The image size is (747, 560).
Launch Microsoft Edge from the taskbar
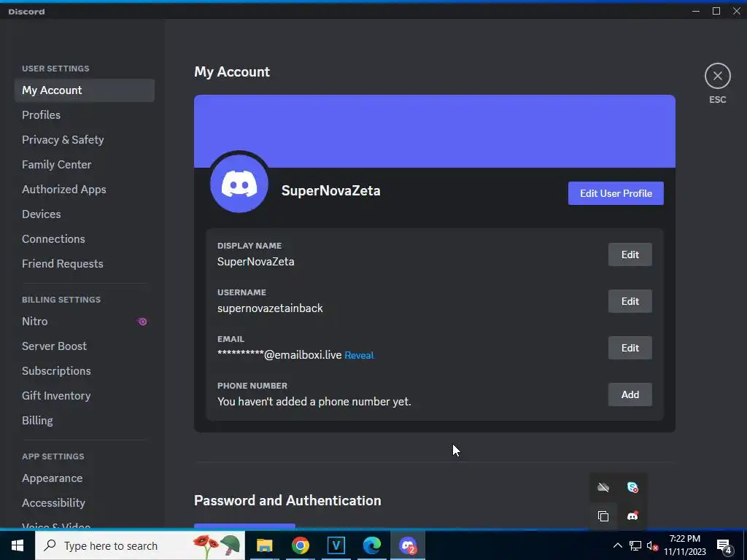[371, 545]
